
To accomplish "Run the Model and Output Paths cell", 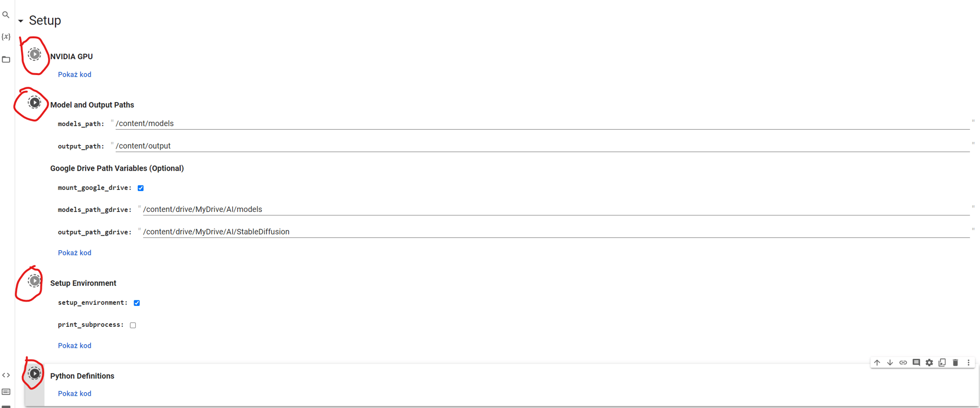I will point(34,103).
